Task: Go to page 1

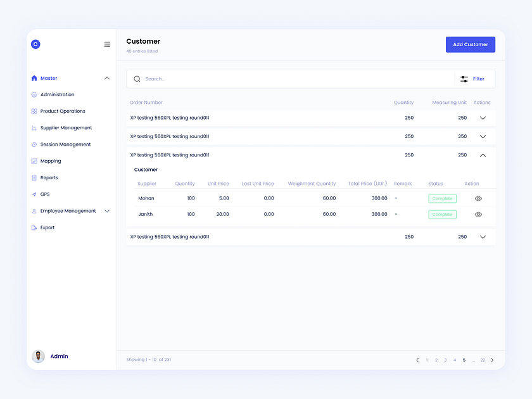Action: (x=427, y=360)
